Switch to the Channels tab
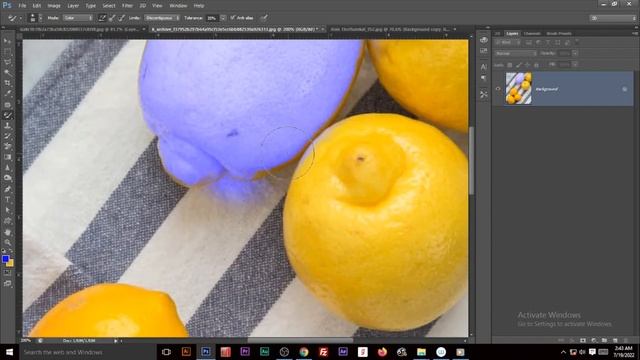 tap(532, 33)
